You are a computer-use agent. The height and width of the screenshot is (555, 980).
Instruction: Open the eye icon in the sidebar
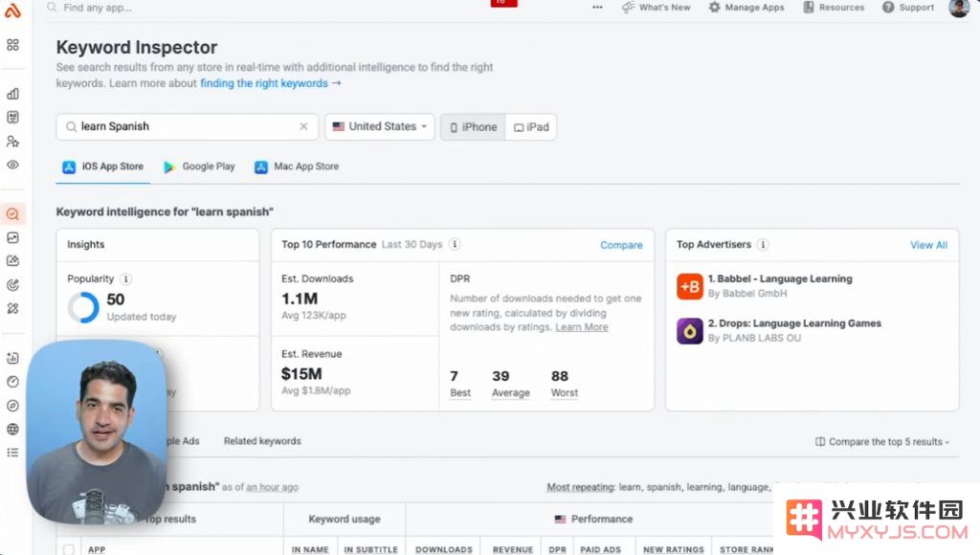coord(12,165)
